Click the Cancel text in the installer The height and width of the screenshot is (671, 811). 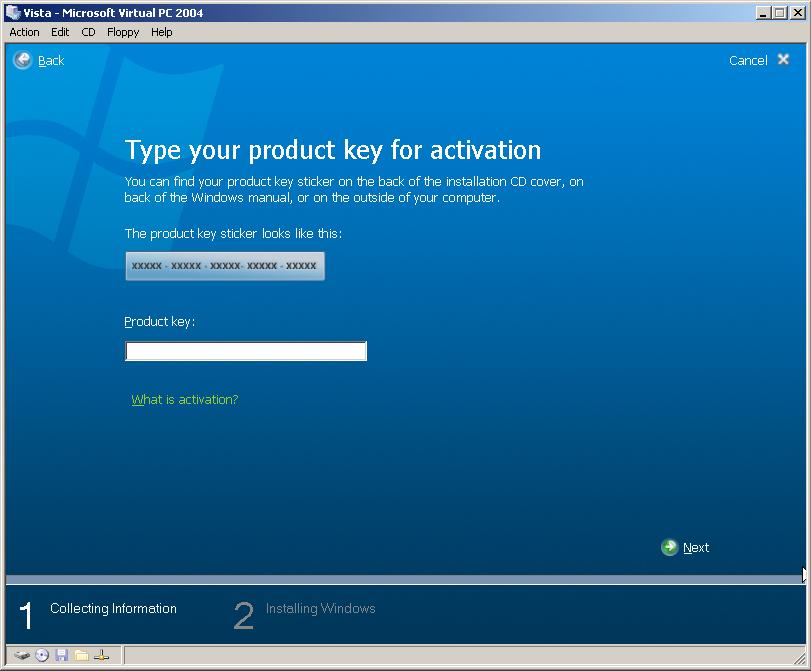(748, 61)
